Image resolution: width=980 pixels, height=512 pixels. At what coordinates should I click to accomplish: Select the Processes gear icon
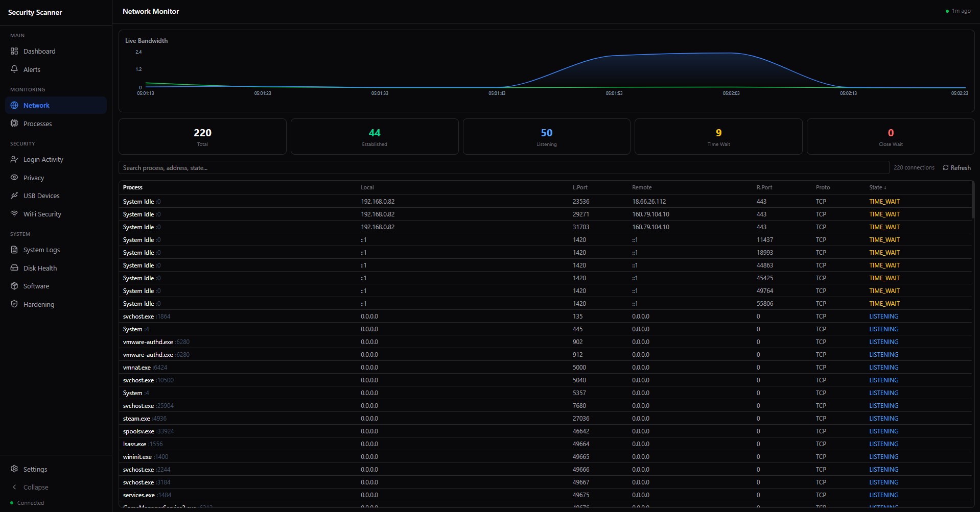pos(14,124)
